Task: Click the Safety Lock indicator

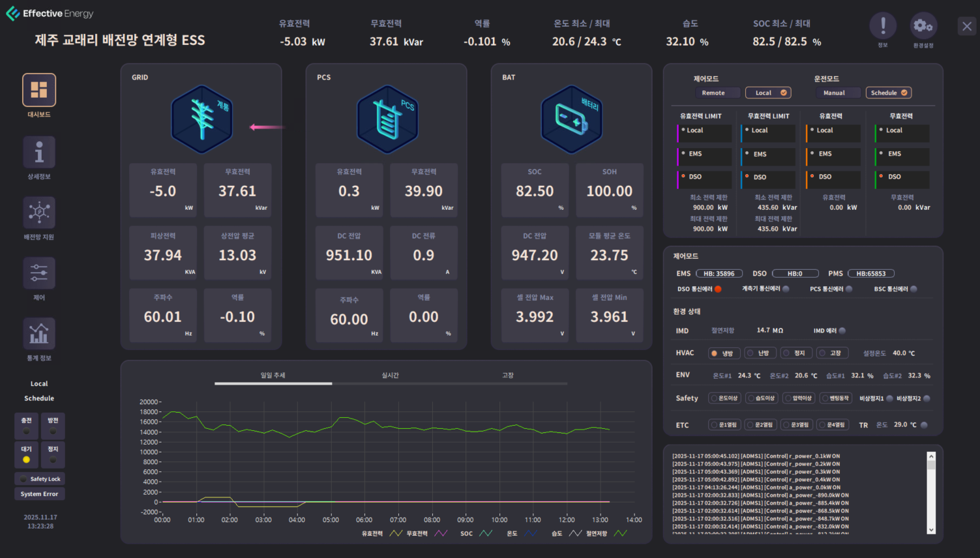Action: (x=39, y=479)
